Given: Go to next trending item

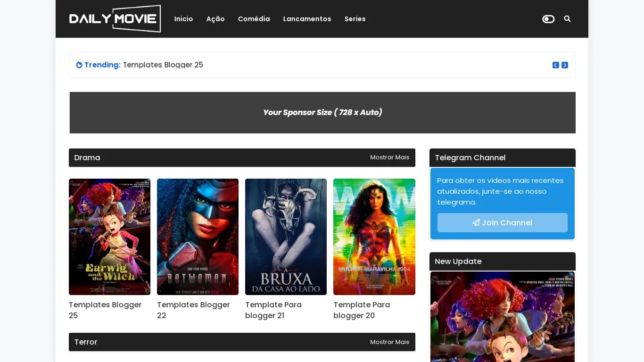Looking at the screenshot, I should click(x=565, y=65).
